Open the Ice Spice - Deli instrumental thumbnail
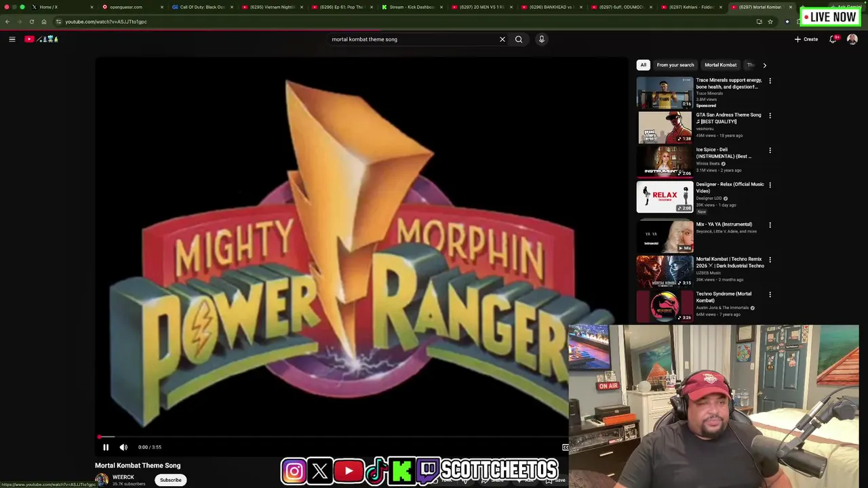The width and height of the screenshot is (868, 488). point(665,162)
